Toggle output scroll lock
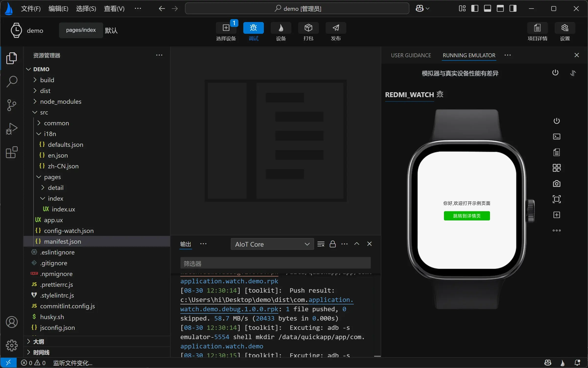588x368 pixels. pyautogui.click(x=333, y=244)
